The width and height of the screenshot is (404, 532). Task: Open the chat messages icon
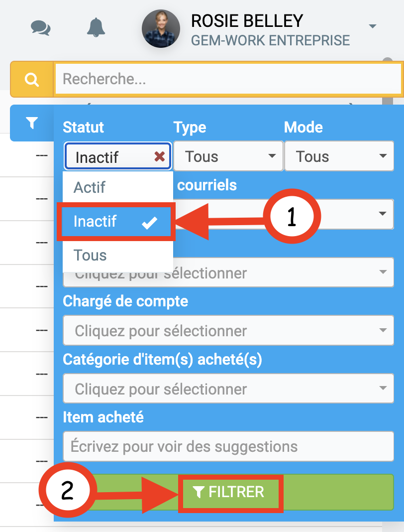pos(40,27)
